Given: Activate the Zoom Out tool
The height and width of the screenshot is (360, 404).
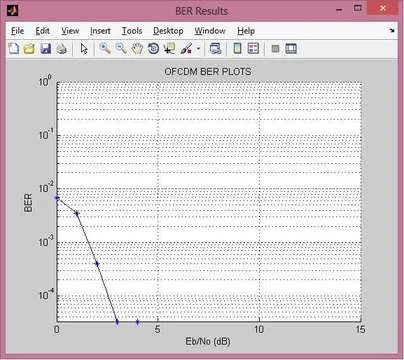Looking at the screenshot, I should 121,49.
